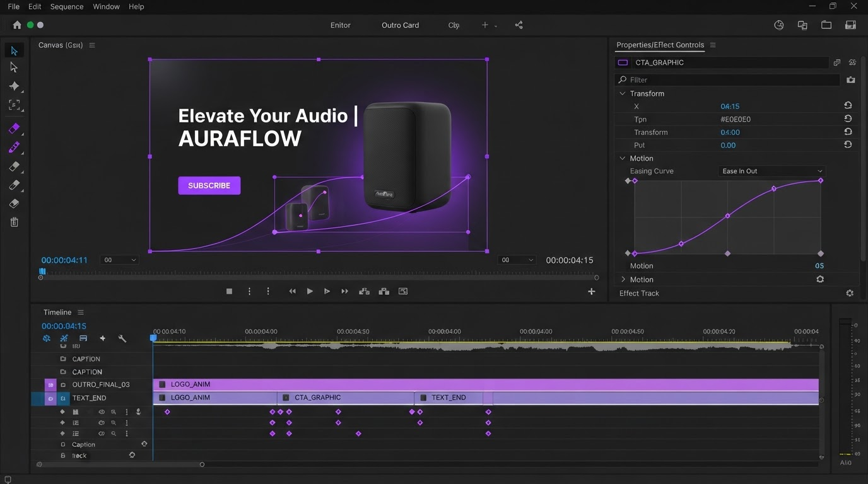Select the TEXT_END clip in timeline
The image size is (868, 484).
pos(448,398)
